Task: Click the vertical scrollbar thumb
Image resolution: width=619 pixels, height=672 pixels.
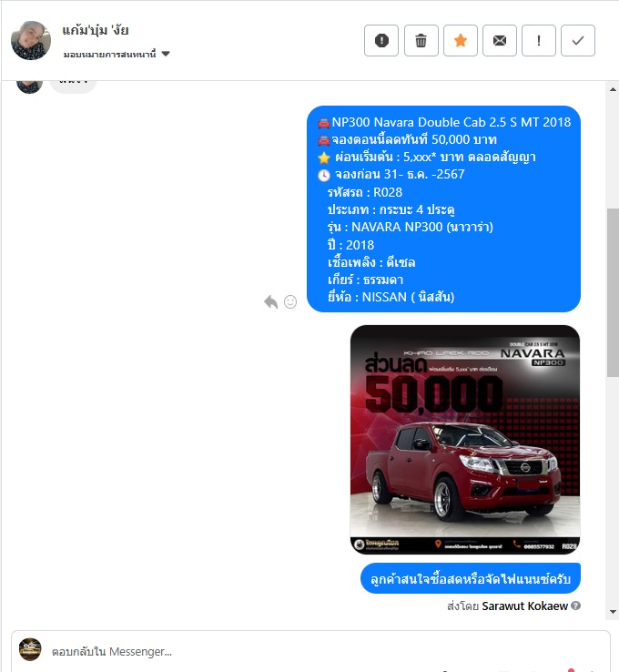Action: (x=613, y=292)
